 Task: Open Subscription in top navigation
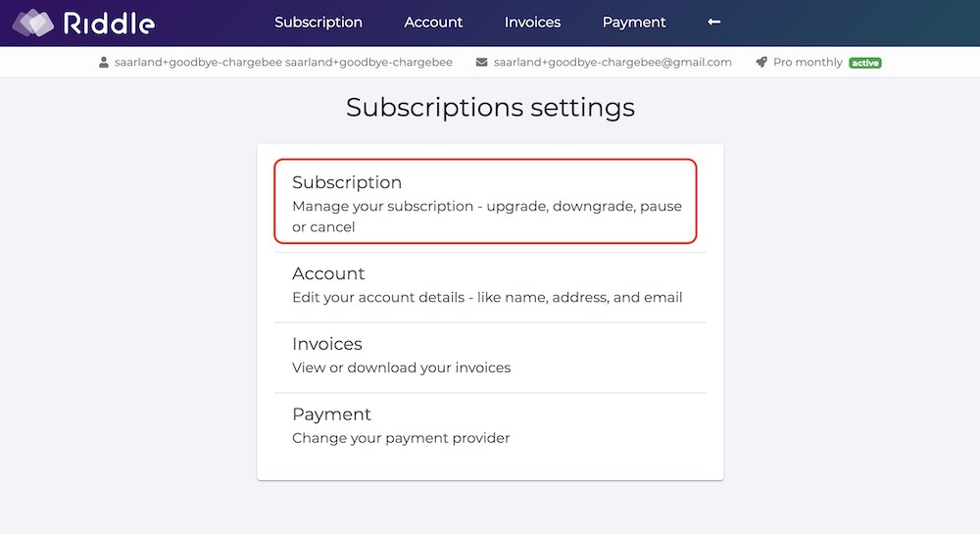click(x=318, y=23)
